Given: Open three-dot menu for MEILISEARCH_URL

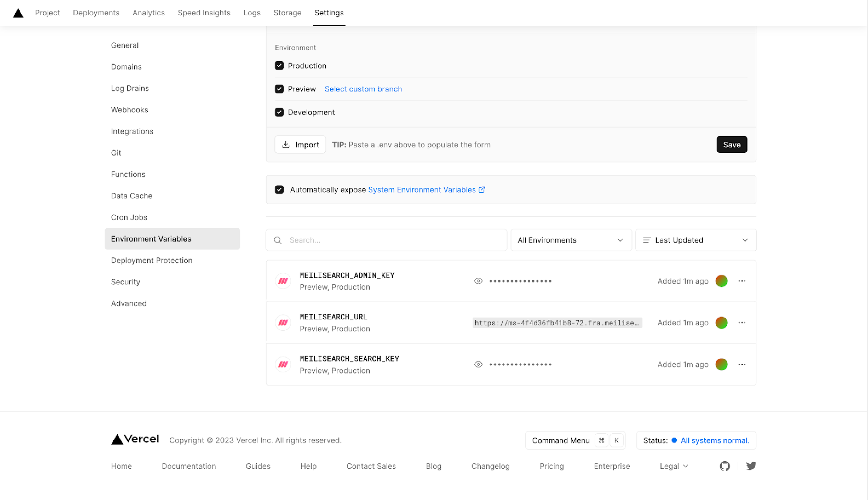Looking at the screenshot, I should tap(742, 323).
